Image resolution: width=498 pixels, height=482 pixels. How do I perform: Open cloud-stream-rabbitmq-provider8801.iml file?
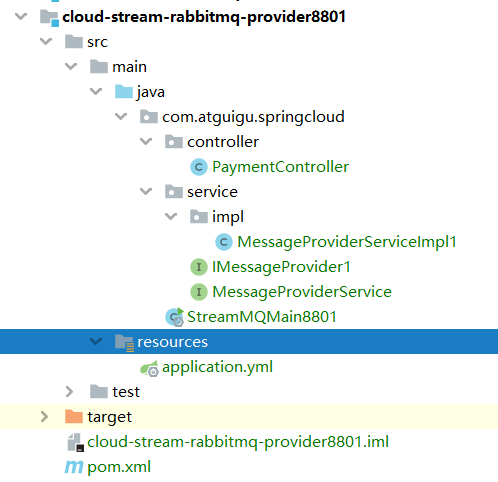(x=238, y=442)
